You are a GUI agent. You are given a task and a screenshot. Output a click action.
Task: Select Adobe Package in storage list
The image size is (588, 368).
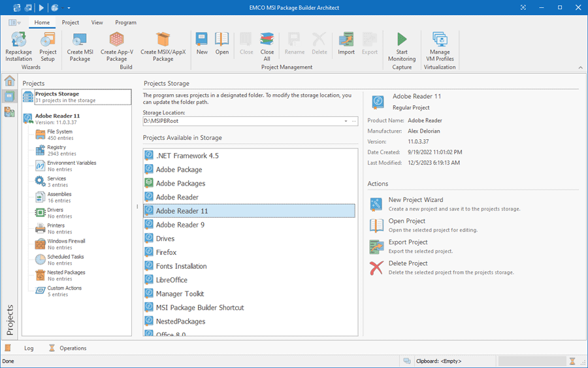tap(250, 169)
